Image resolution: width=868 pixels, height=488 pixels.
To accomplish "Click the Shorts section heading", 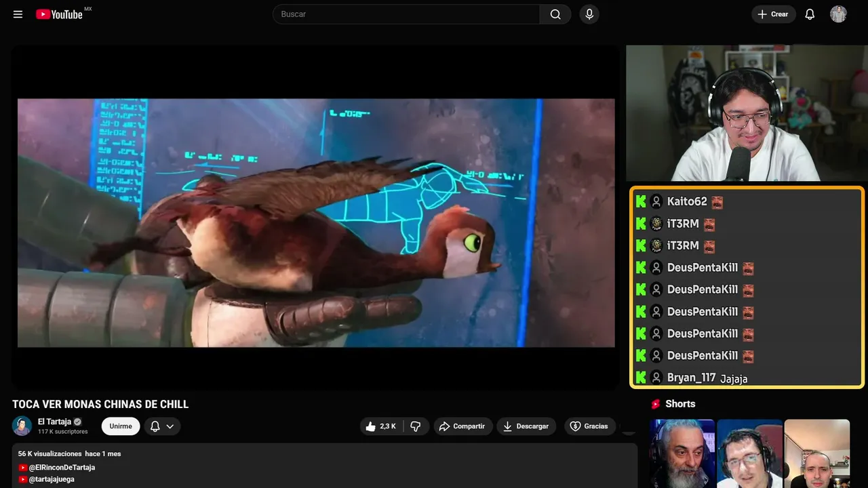I will [x=680, y=404].
